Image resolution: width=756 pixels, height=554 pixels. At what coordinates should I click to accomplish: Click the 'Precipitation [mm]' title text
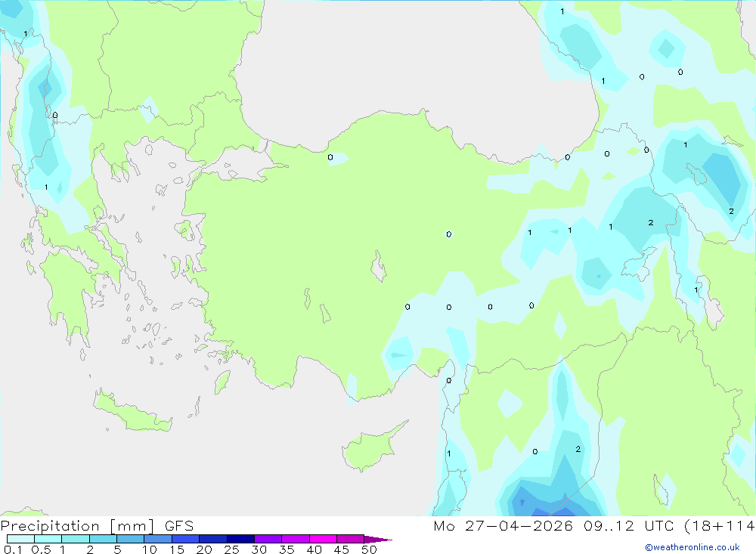77,526
